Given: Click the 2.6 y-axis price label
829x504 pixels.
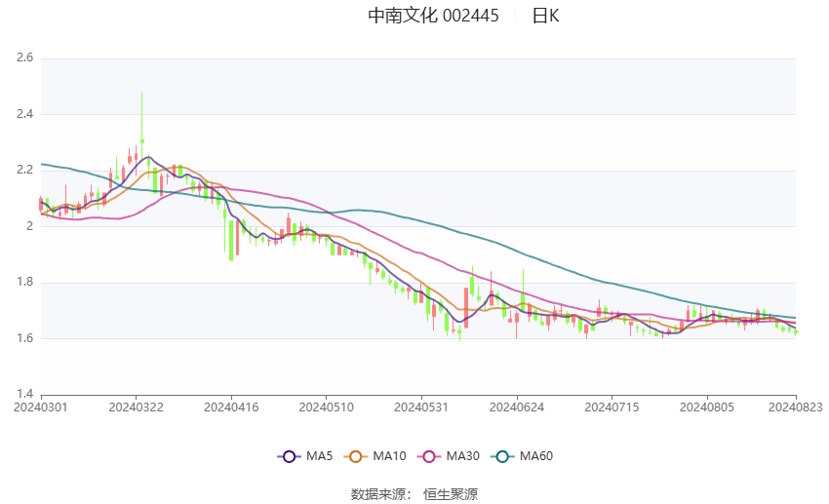Looking at the screenshot, I should coord(24,58).
